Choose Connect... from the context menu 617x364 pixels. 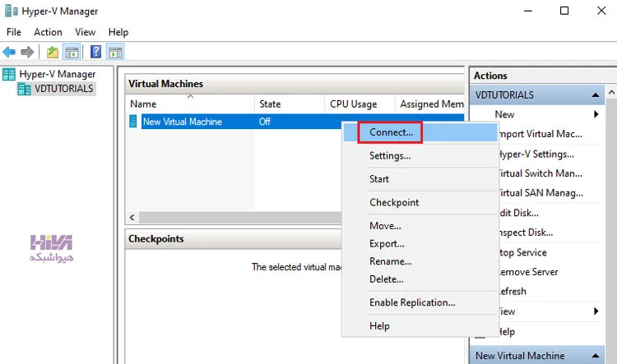[420, 132]
